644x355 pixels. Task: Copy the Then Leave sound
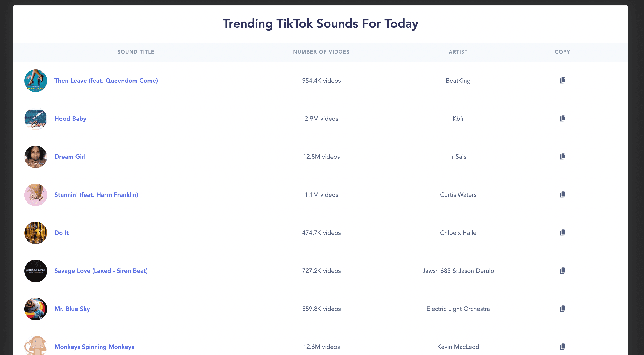pos(563,80)
